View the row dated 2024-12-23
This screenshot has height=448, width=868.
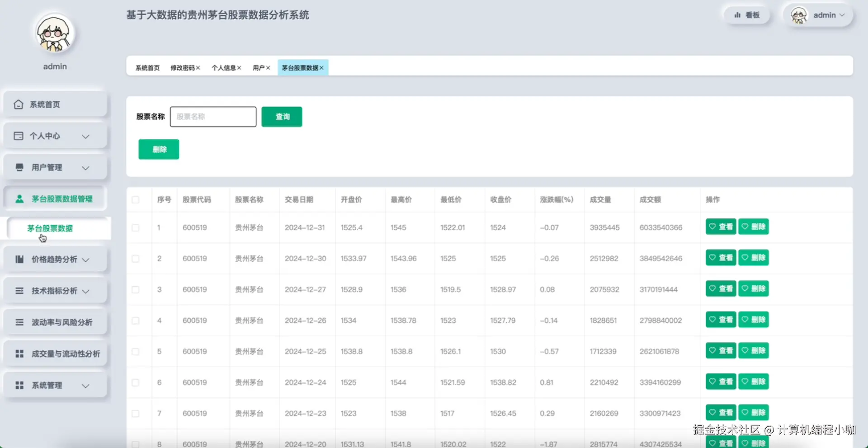pos(721,412)
